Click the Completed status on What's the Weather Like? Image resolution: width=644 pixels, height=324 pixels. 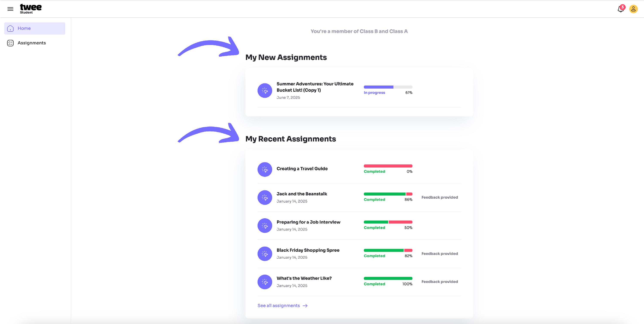[x=374, y=284]
